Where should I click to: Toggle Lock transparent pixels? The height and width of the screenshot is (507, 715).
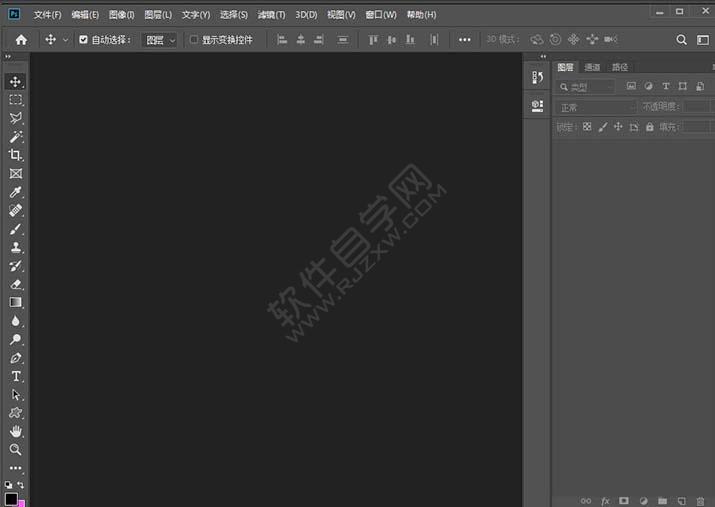[587, 127]
